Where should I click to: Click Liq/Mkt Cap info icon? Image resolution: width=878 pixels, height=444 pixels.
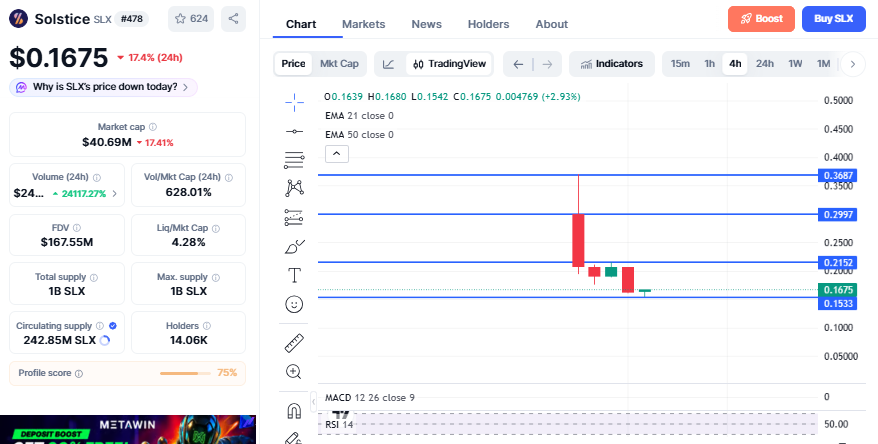coord(216,228)
